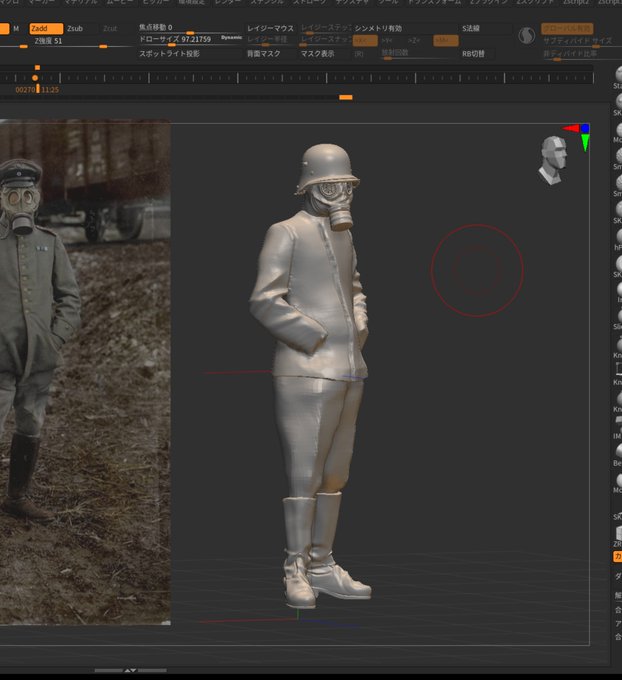Click the soldier reference photo
Screen dimensions: 622x680
coord(85,372)
